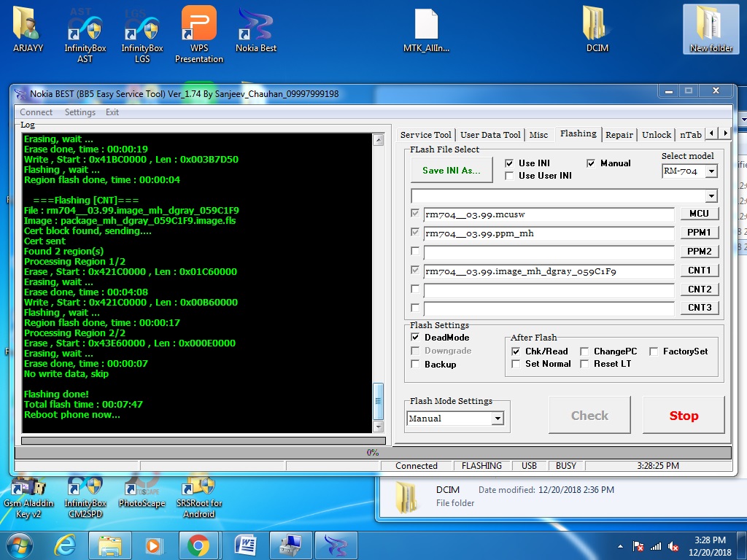747x560 pixels.
Task: Switch to the Repair tab
Action: (x=619, y=135)
